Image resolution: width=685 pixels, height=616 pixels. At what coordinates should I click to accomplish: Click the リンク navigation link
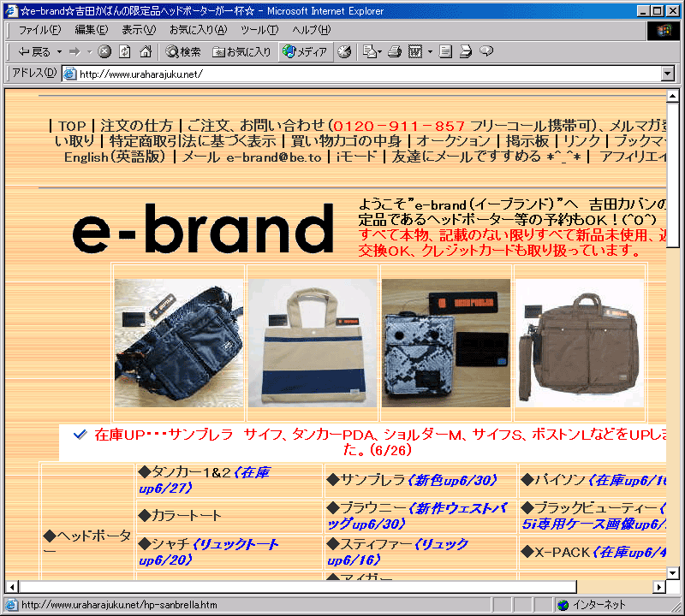point(582,141)
